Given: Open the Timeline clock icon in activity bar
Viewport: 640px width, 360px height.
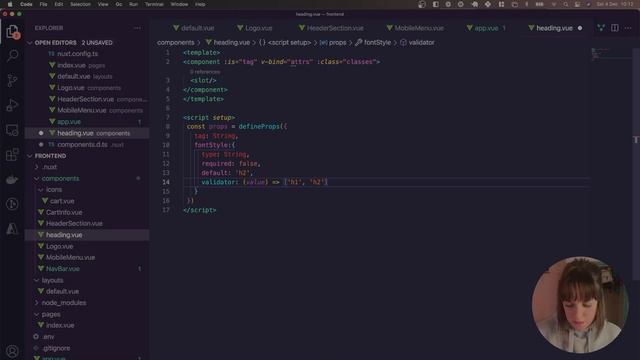Looking at the screenshot, I should (x=12, y=204).
